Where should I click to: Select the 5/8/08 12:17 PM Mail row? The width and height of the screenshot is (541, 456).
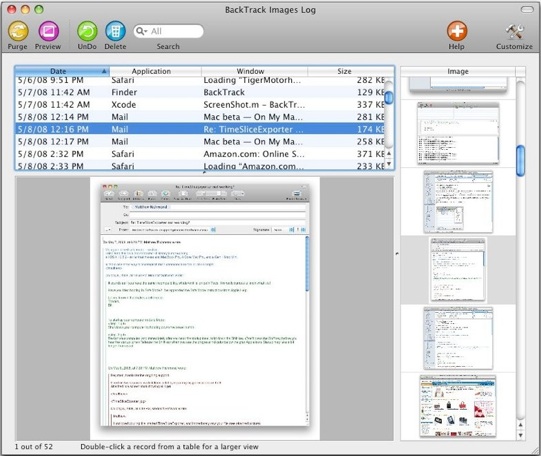tap(200, 141)
